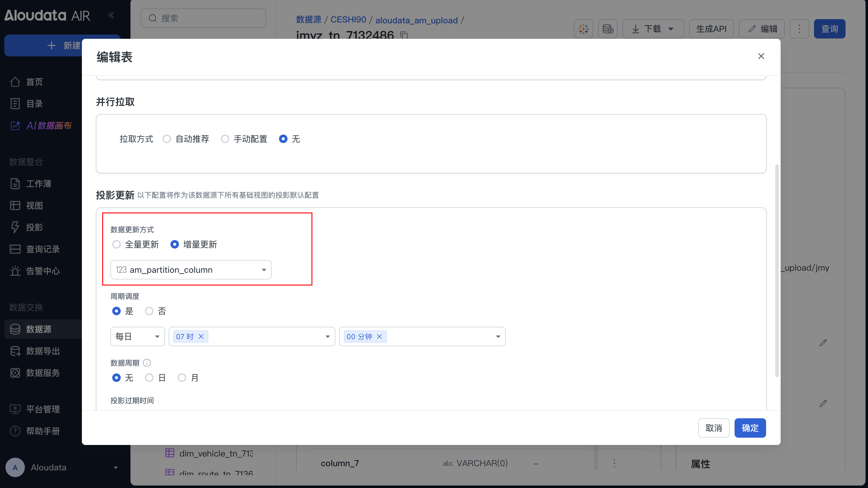This screenshot has width=868, height=488.
Task: Open column_7 row three-dot menu
Action: coord(614,463)
